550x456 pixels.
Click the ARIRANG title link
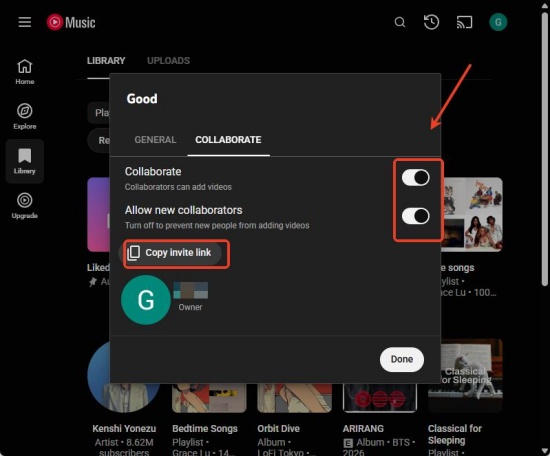point(363,429)
